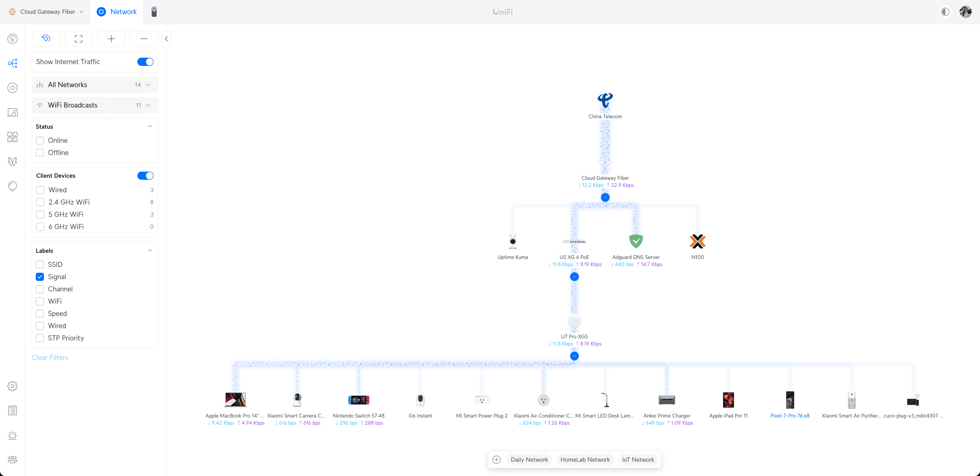Select the U7 Pro XGS access point
The image size is (980, 476).
click(574, 321)
